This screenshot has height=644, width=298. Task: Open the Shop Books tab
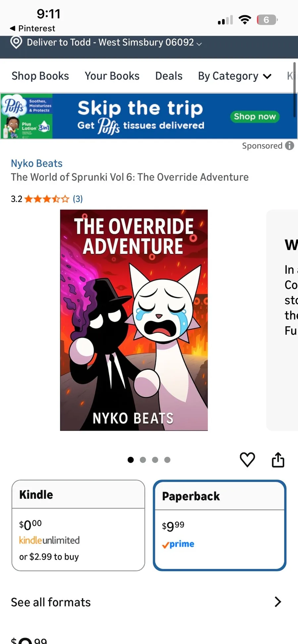pos(40,76)
